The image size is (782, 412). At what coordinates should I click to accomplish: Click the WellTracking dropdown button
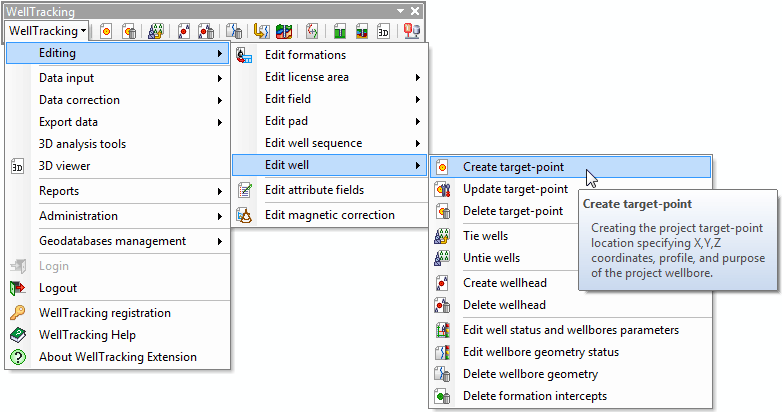[x=47, y=31]
